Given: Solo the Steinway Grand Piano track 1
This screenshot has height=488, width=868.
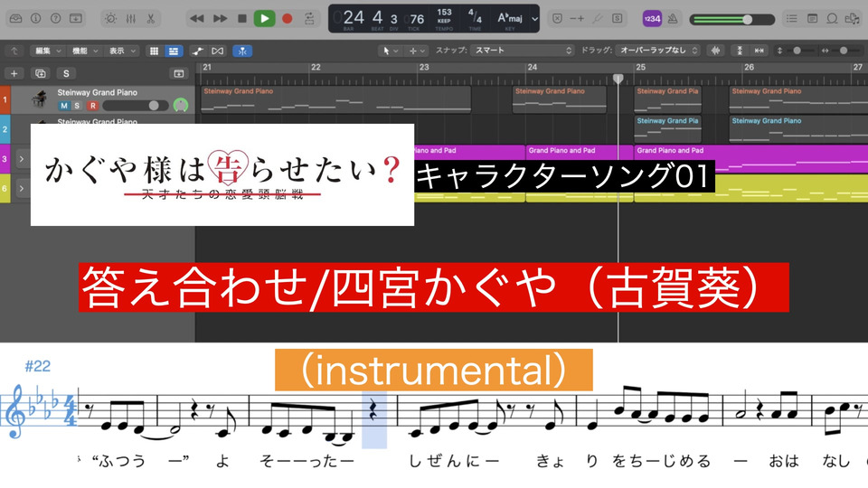Looking at the screenshot, I should (78, 106).
